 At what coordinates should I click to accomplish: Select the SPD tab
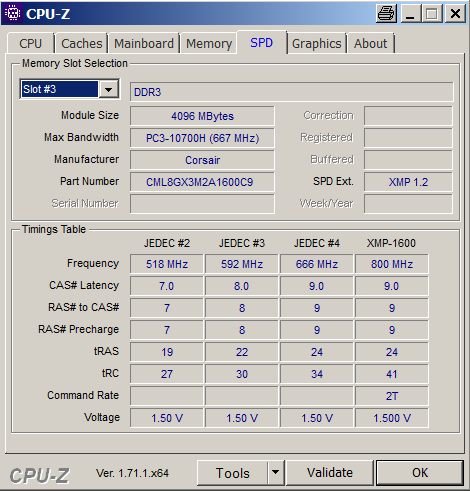pyautogui.click(x=262, y=42)
